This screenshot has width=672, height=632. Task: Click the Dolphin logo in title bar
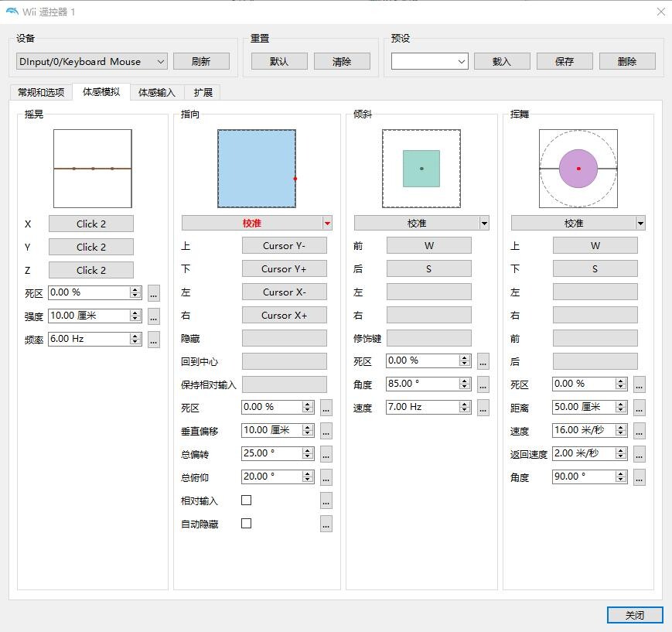pos(12,12)
